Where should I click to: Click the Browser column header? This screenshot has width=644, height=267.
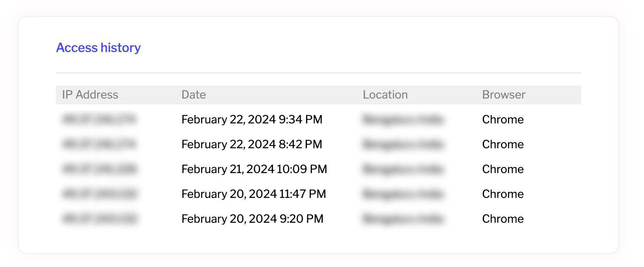(504, 95)
